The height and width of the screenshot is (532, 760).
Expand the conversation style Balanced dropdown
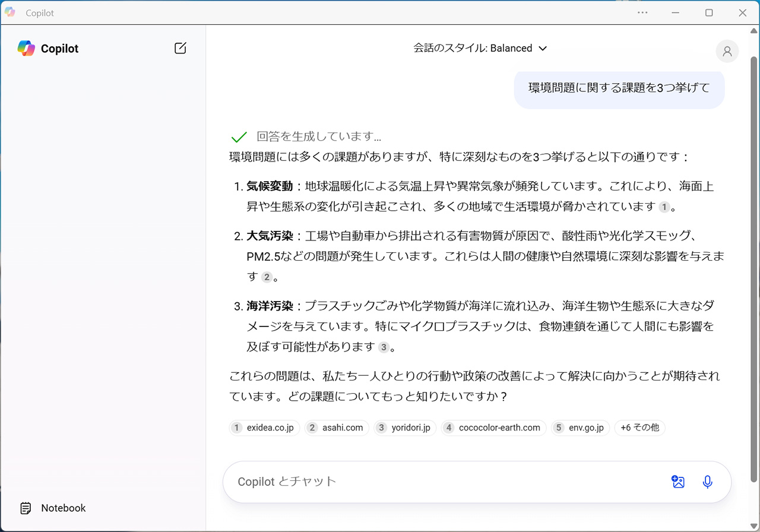pos(480,49)
